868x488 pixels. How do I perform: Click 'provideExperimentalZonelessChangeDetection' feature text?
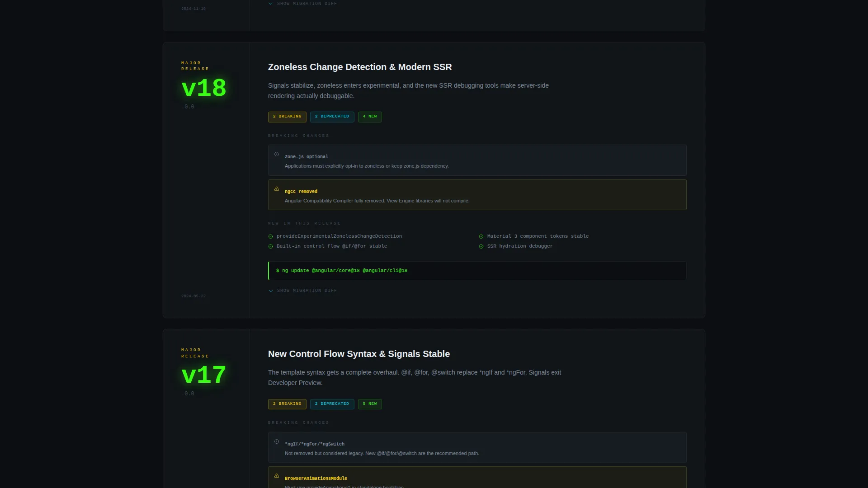point(339,236)
